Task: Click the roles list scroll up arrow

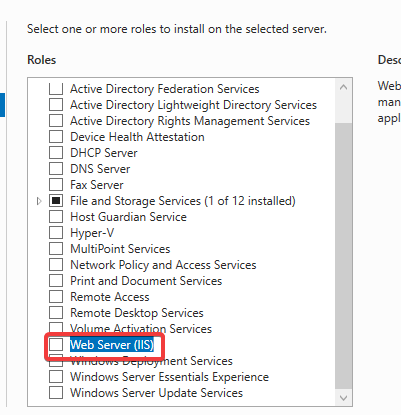Action: (343, 88)
